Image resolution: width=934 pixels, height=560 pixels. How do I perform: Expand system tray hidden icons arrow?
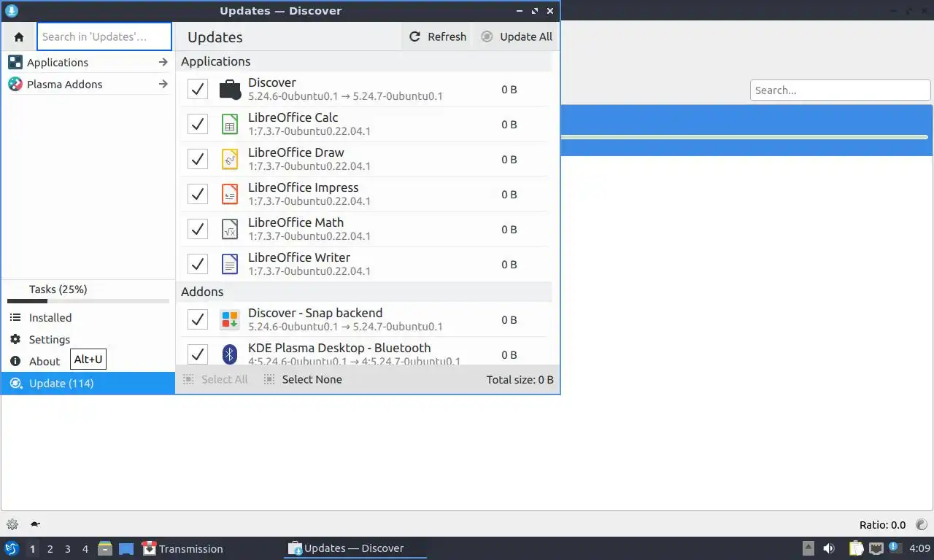point(808,548)
